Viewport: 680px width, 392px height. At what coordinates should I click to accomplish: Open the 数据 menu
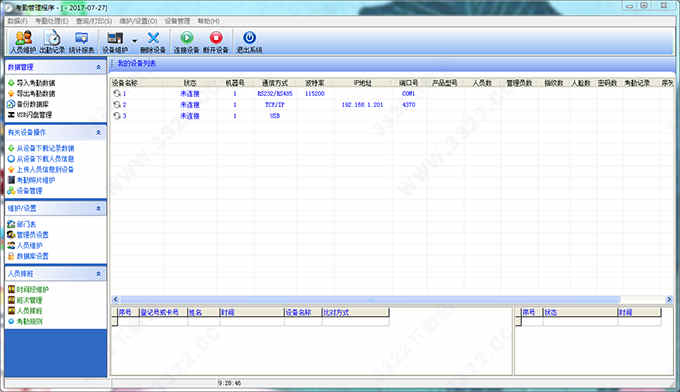[17, 21]
